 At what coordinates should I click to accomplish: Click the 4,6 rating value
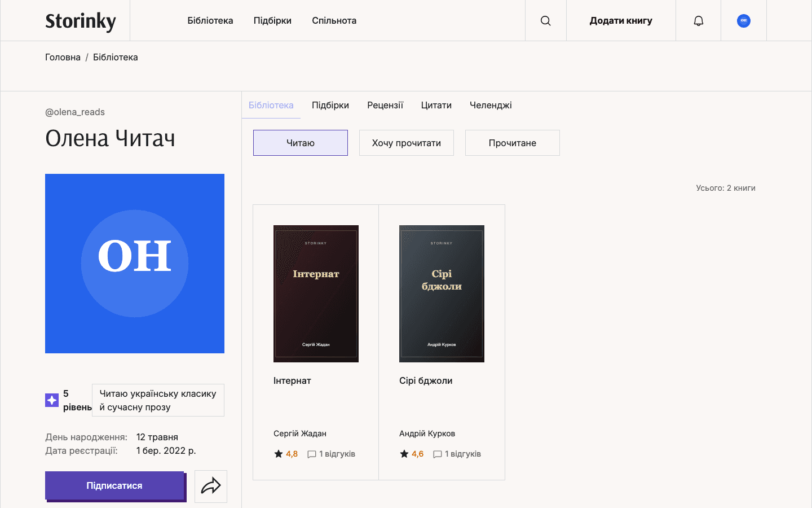click(417, 454)
